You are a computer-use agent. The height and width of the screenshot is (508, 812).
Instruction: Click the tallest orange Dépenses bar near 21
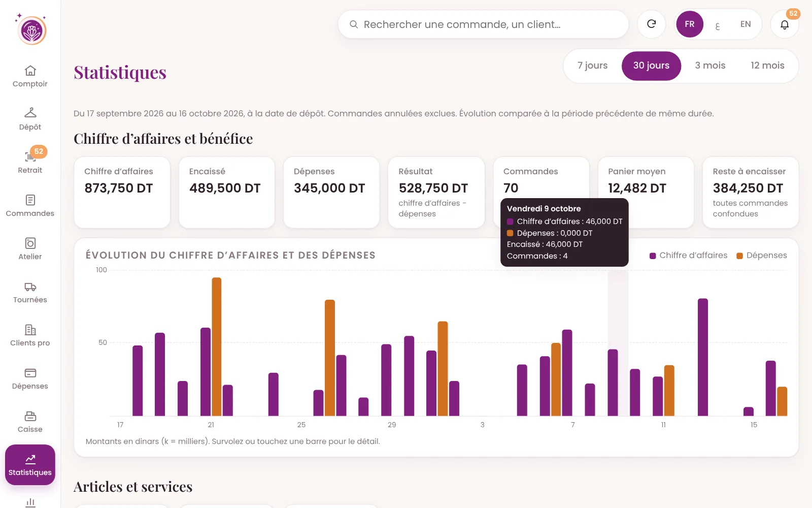pos(217,347)
